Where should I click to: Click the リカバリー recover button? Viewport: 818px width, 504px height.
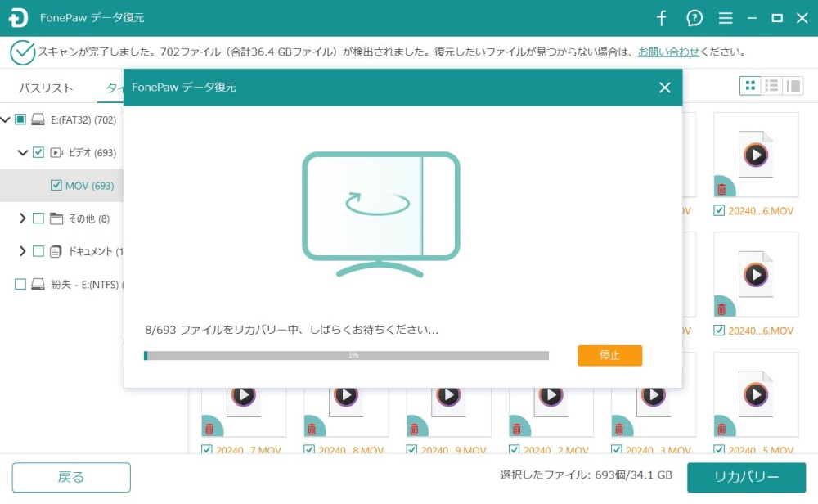click(746, 477)
